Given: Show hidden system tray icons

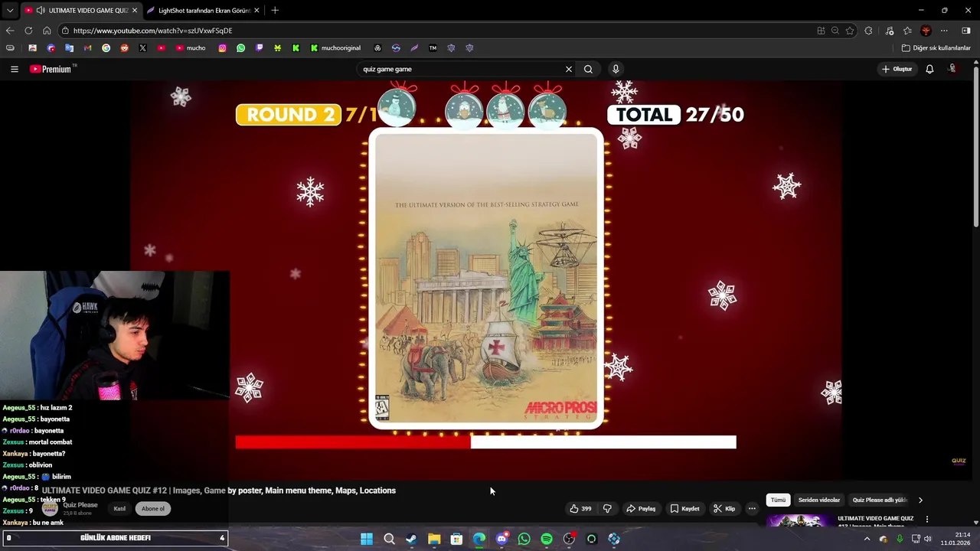Looking at the screenshot, I should coord(867,539).
